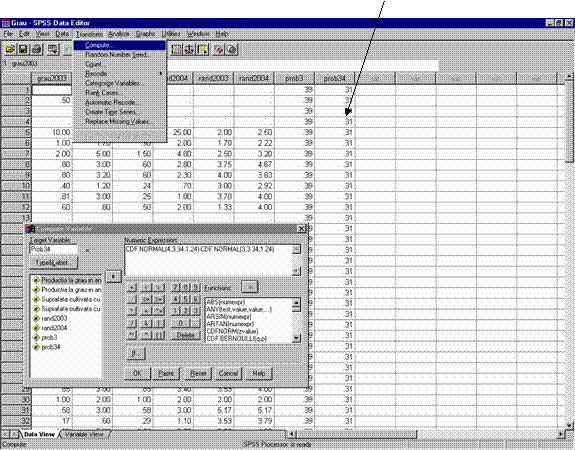This screenshot has height=450, width=575.
Task: Select second 'Suprafata cultivata cu' variable
Action: click(x=66, y=309)
